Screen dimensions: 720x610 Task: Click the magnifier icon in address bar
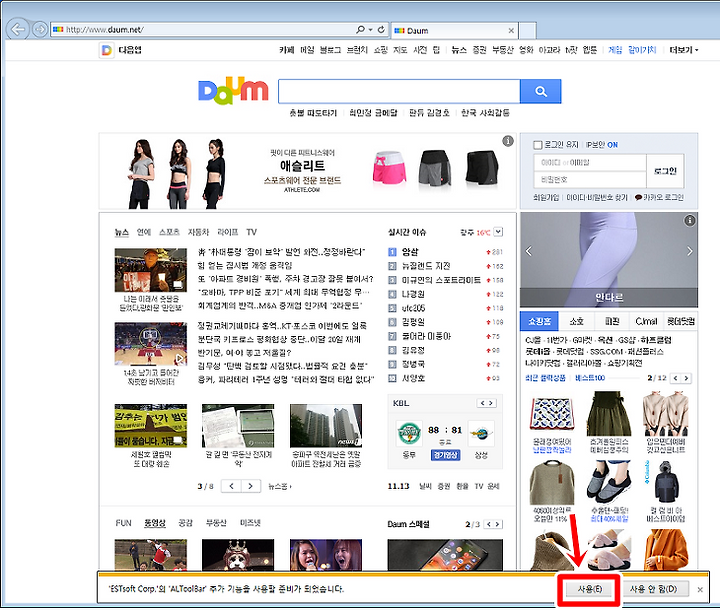click(360, 29)
